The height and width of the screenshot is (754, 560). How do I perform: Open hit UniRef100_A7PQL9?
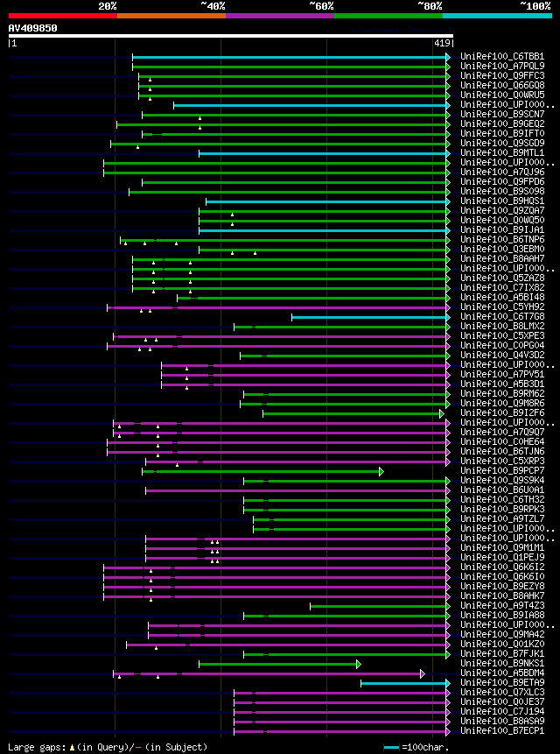[502, 67]
